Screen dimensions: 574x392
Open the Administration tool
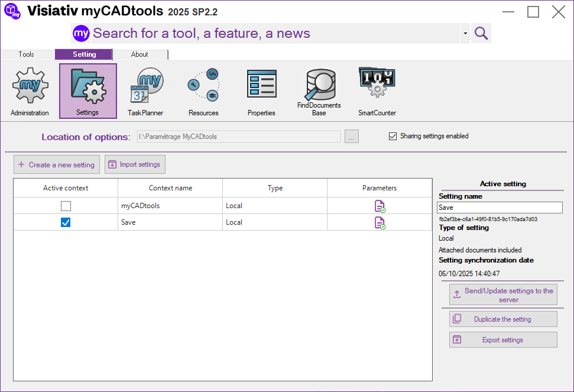pos(30,90)
